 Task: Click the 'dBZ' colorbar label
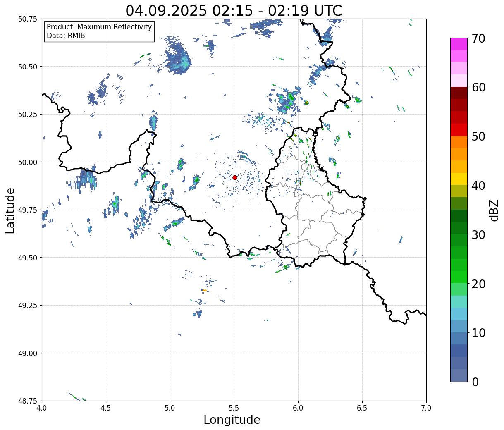point(494,210)
